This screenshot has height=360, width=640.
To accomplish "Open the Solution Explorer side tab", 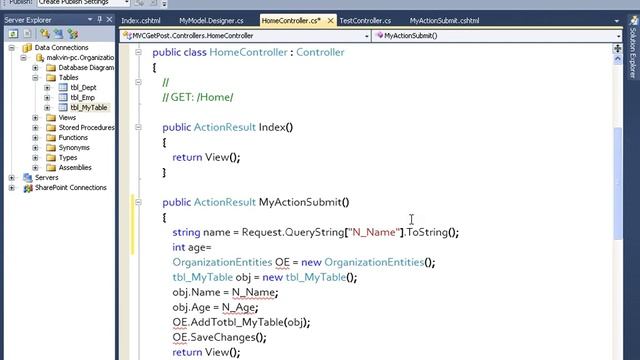I will coord(633,49).
